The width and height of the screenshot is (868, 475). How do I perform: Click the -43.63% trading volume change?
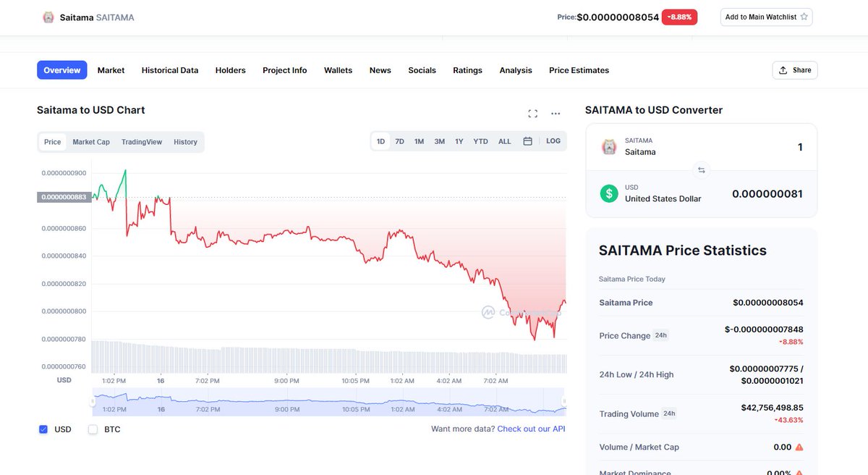point(789,420)
